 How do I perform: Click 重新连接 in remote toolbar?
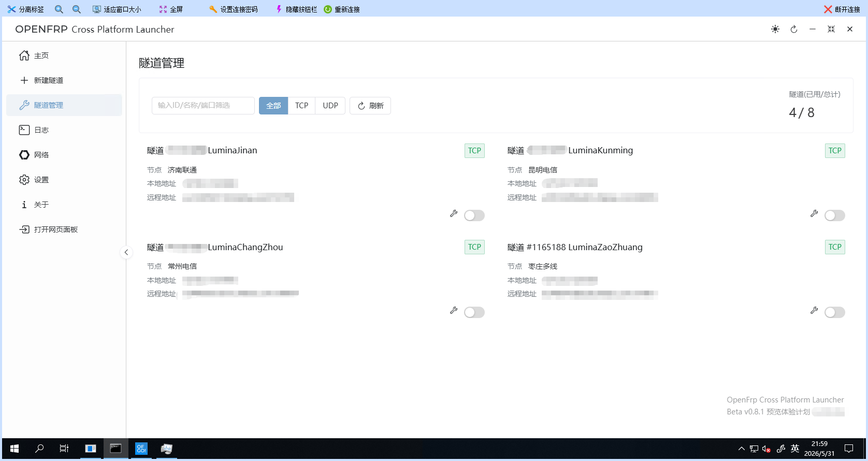342,9
